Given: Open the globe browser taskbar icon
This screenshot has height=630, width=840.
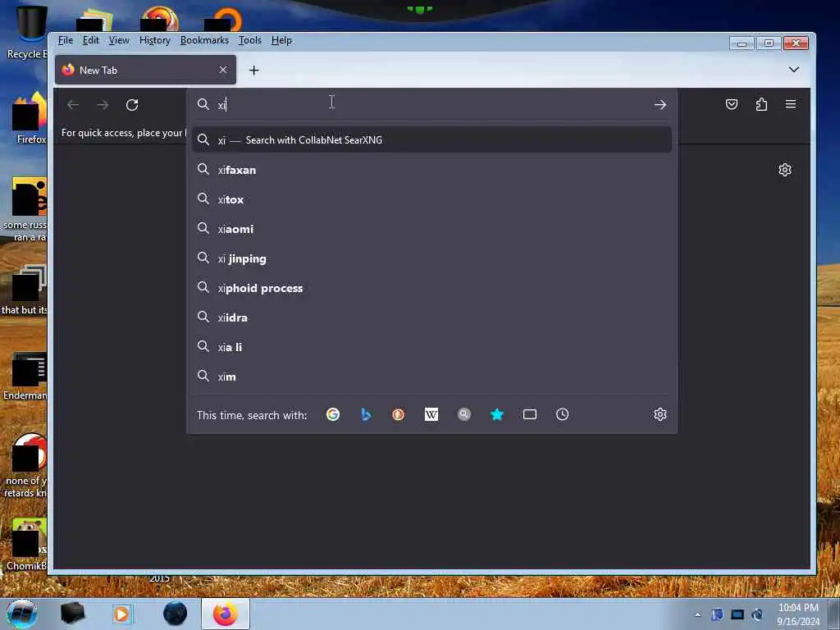Looking at the screenshot, I should click(x=175, y=614).
